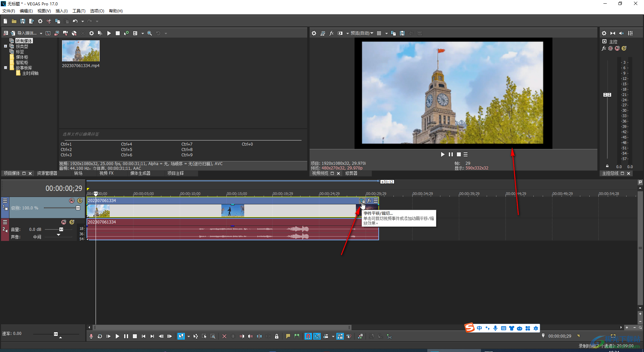Viewport: 644px width, 352px height.
Task: Open Video Output FX in preview toolbar
Action: click(331, 33)
